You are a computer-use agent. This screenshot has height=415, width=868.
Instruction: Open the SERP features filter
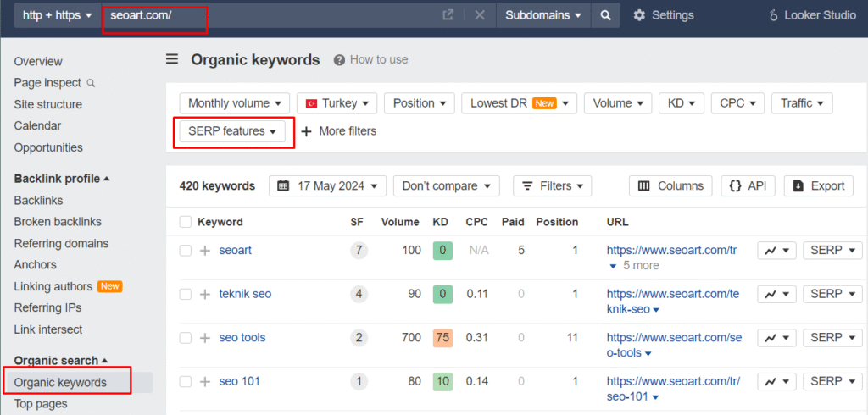tap(232, 131)
